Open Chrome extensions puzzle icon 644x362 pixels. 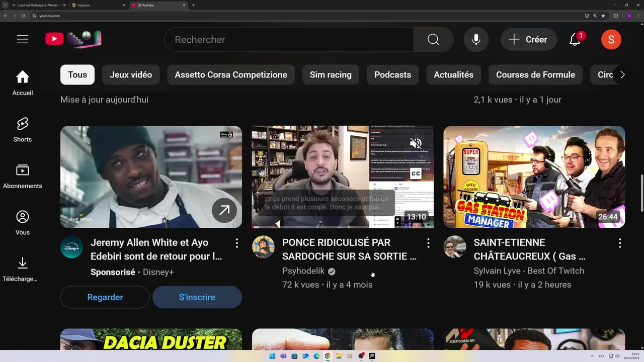(616, 16)
